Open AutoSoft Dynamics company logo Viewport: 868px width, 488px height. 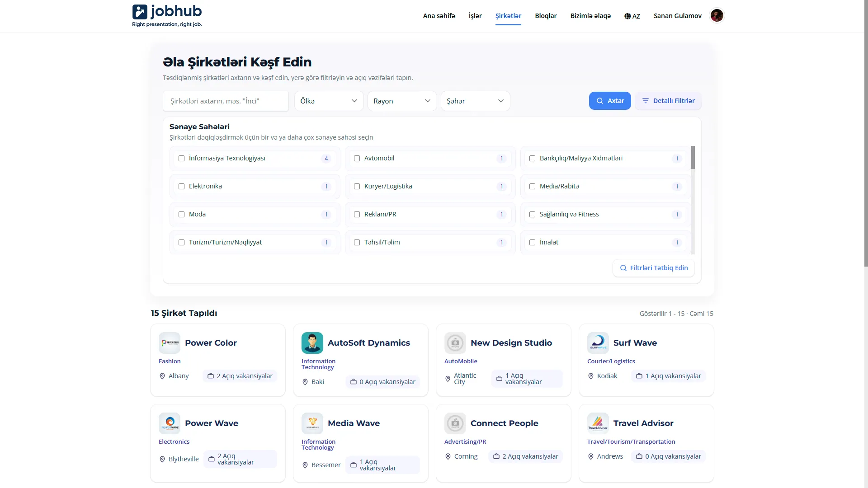point(312,343)
